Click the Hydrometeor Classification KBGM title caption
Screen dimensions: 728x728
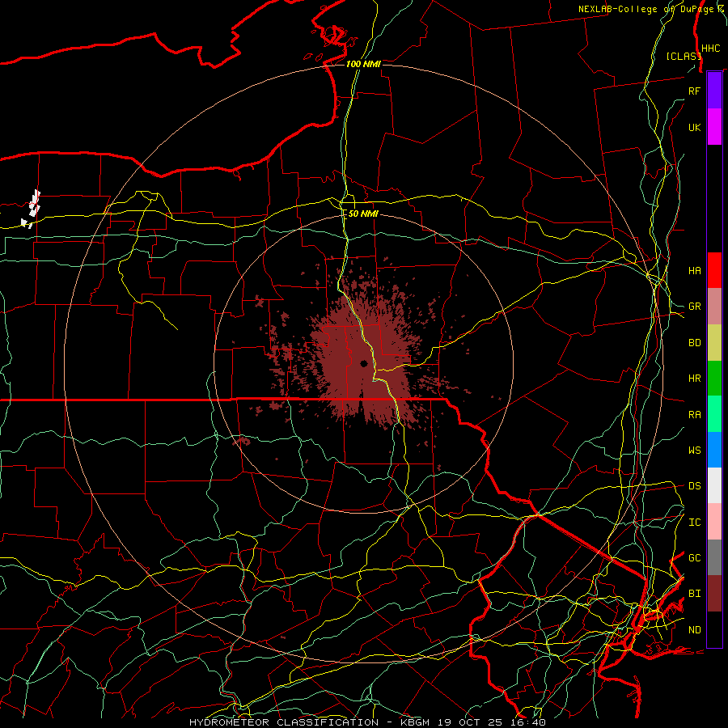367,722
